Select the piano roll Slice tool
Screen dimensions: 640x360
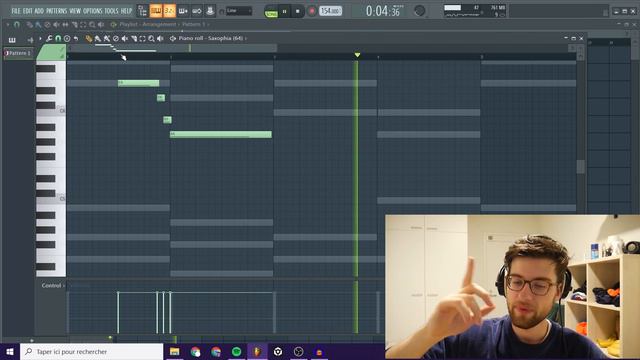tap(133, 38)
